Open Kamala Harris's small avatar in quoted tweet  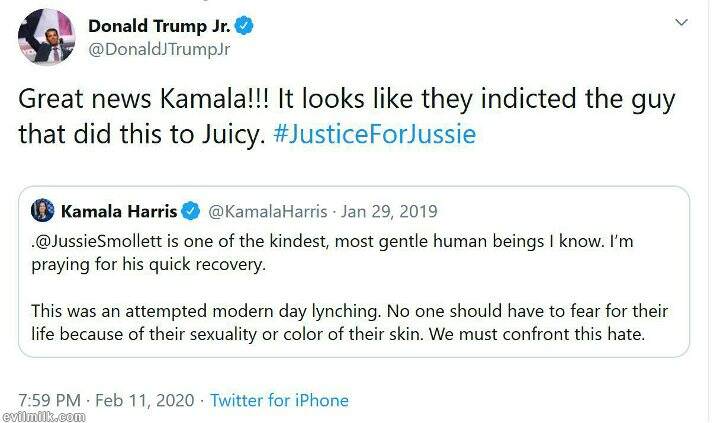point(43,211)
